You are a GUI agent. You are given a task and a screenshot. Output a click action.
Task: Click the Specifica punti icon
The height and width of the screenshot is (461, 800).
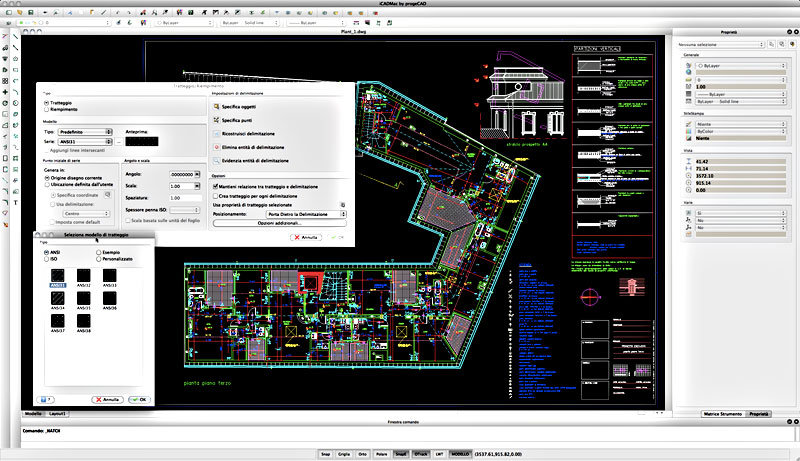click(215, 119)
